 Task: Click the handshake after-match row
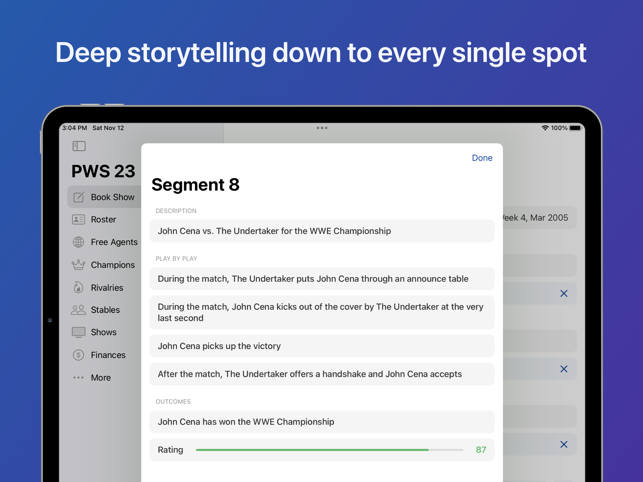(x=322, y=374)
